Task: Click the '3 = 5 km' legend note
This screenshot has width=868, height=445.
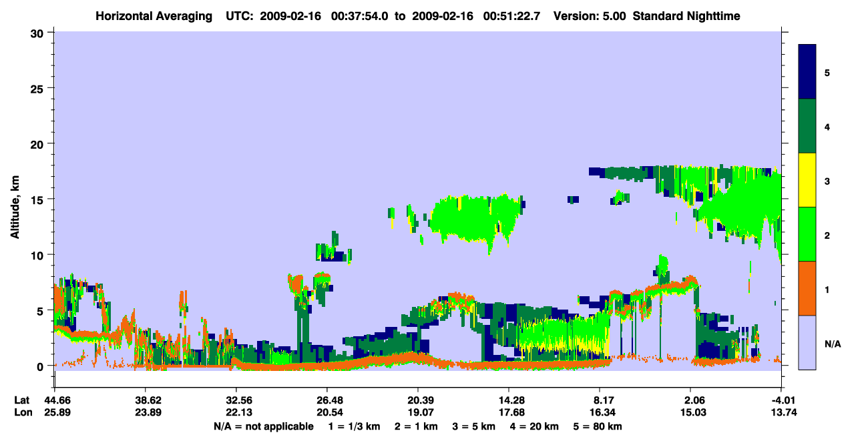Action: coord(474,426)
